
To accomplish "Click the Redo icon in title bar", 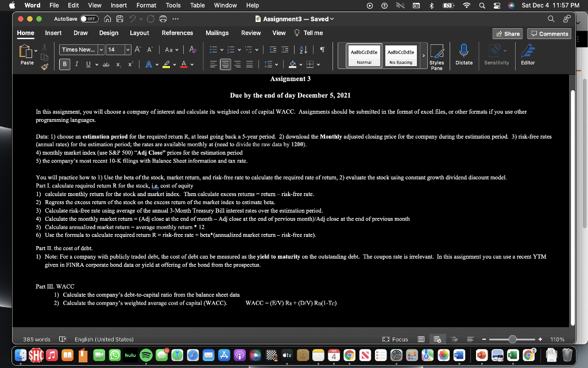I will click(x=151, y=19).
